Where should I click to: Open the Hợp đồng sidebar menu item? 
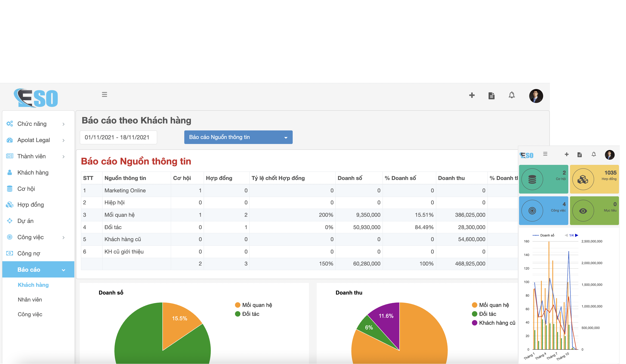tap(31, 205)
